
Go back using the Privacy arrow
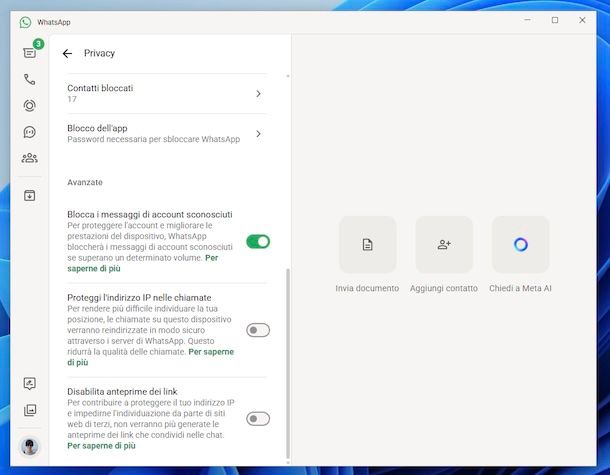tap(67, 53)
